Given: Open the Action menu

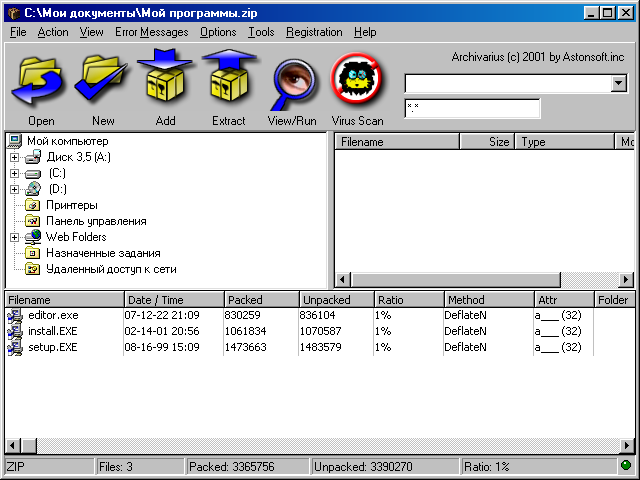Looking at the screenshot, I should 53,32.
